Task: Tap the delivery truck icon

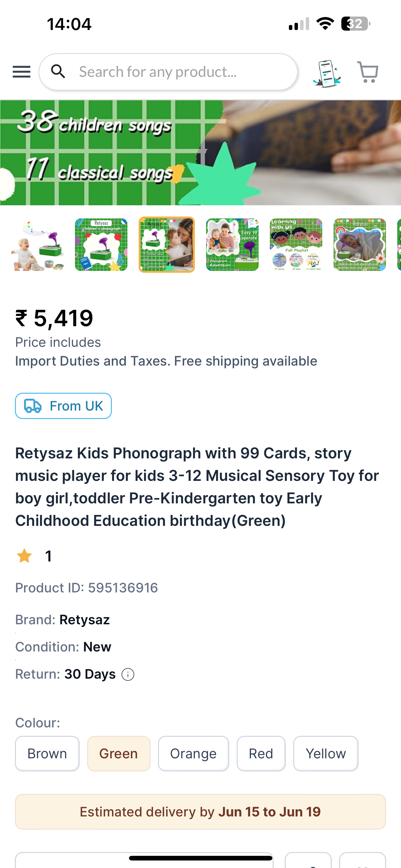Action: tap(33, 406)
